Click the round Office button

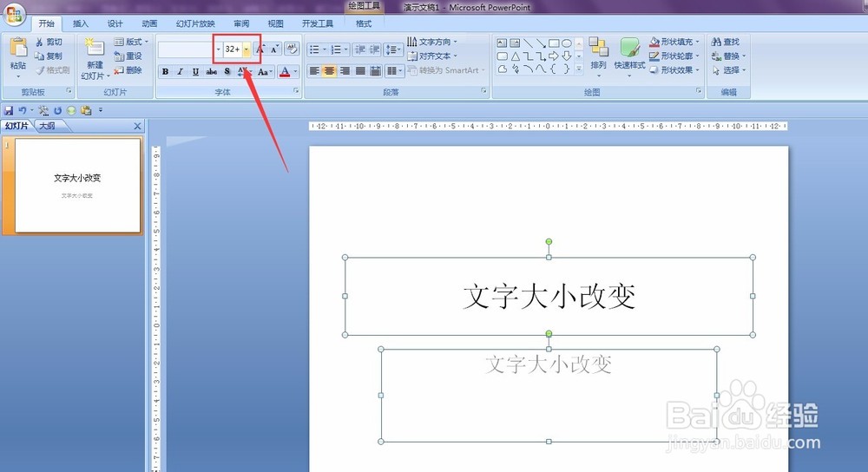click(14, 13)
